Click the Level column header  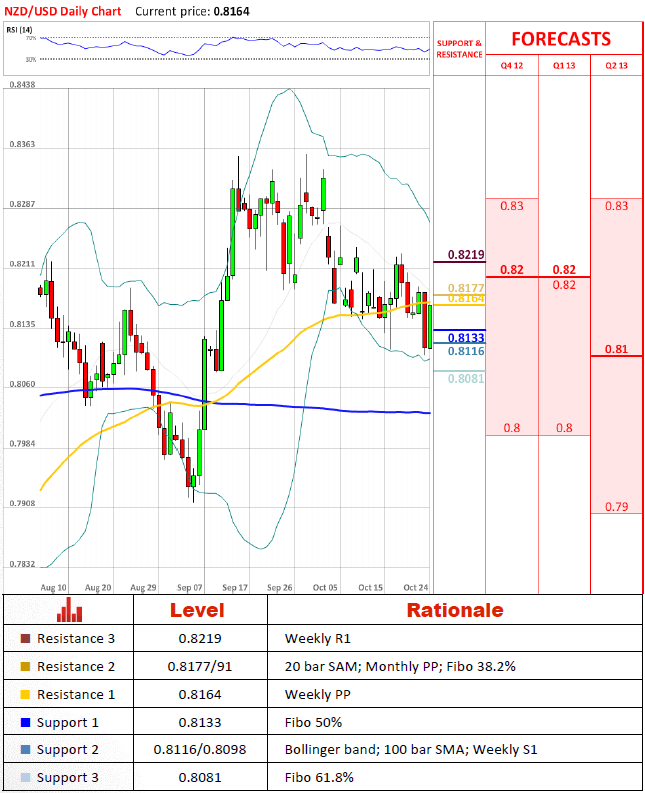[x=196, y=610]
